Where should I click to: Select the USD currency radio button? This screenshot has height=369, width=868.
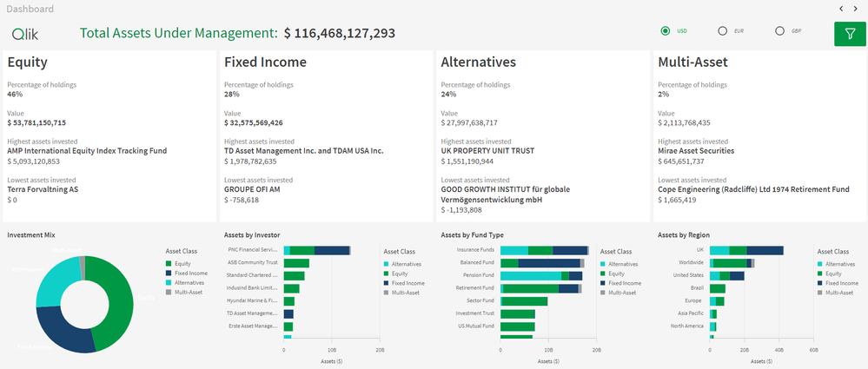coord(666,31)
